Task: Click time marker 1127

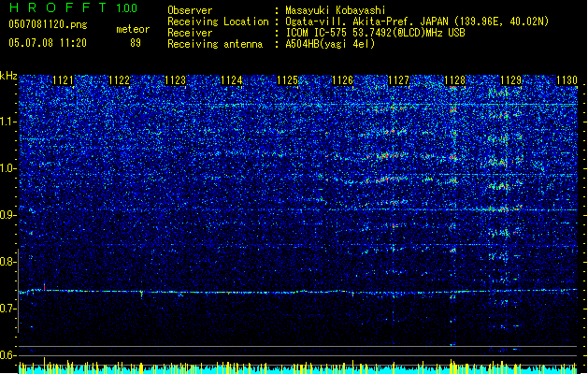Action: (398, 80)
